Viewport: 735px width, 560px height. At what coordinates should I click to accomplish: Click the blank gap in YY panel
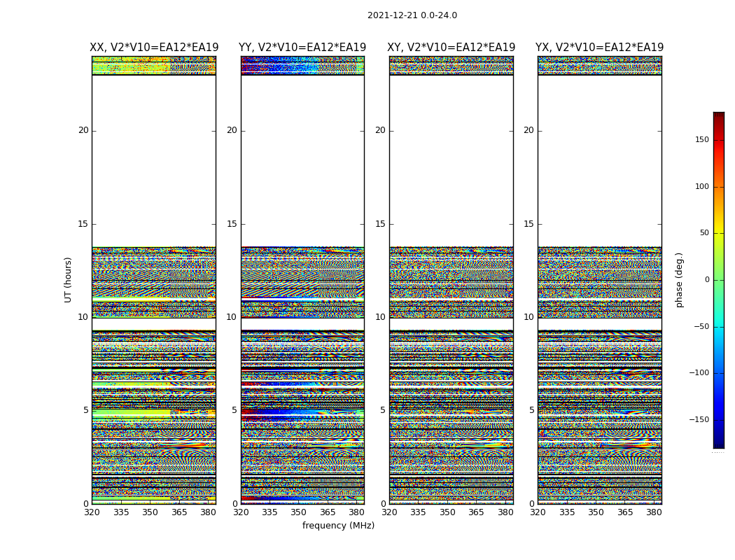302,161
